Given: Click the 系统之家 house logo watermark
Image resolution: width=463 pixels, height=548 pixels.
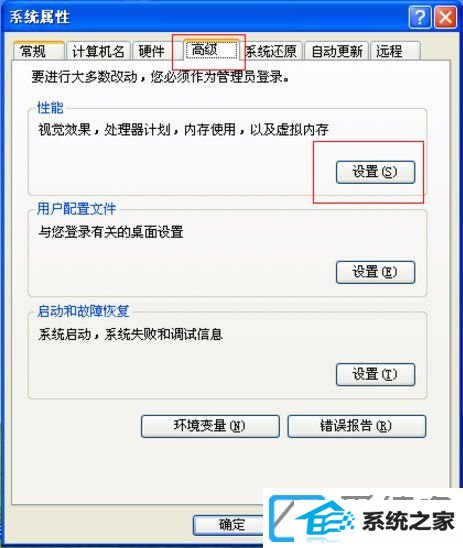Looking at the screenshot, I should pyautogui.click(x=363, y=518).
